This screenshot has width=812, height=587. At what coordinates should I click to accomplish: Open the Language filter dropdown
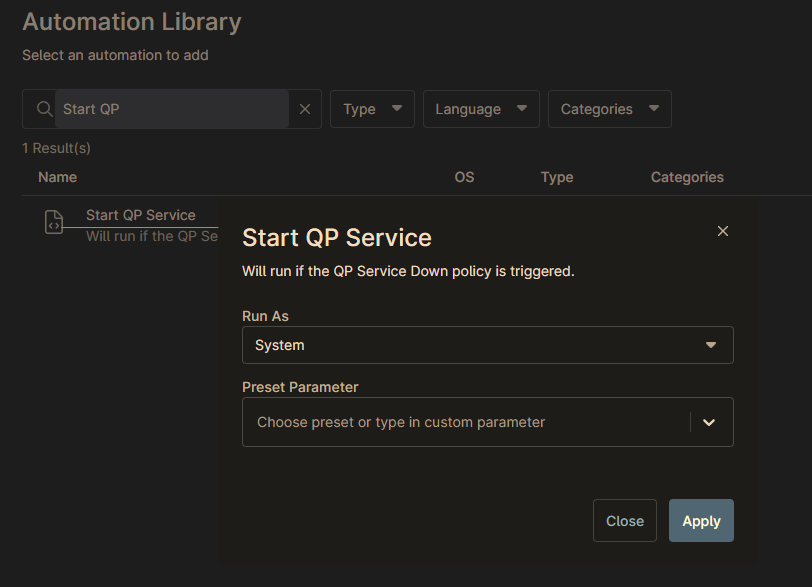pyautogui.click(x=481, y=108)
